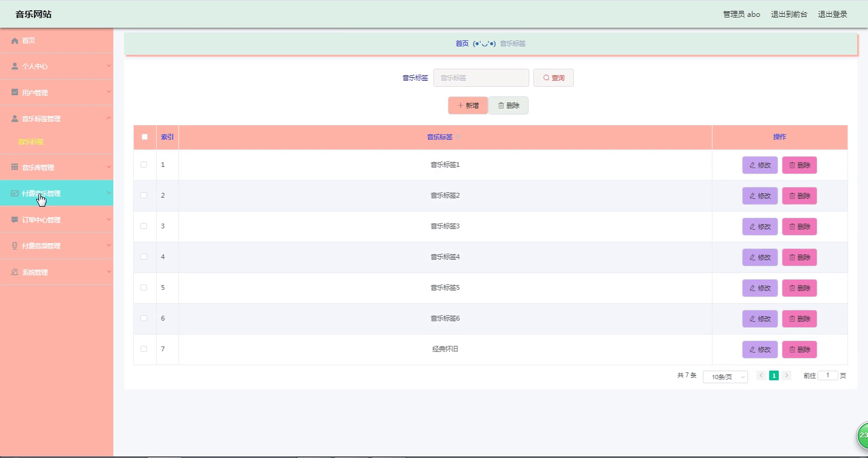Image resolution: width=868 pixels, height=458 pixels.
Task: Click the icon beside 系统管理
Action: (15, 272)
